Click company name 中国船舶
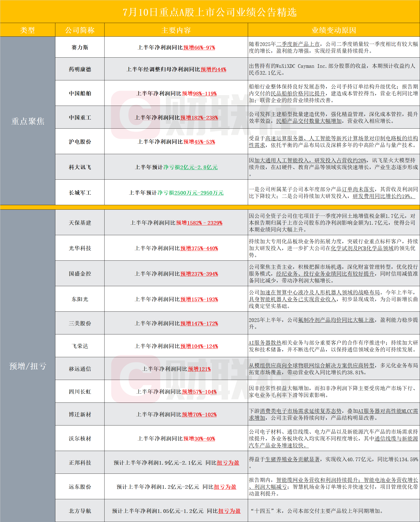The width and height of the screenshot is (420, 522). tap(80, 93)
